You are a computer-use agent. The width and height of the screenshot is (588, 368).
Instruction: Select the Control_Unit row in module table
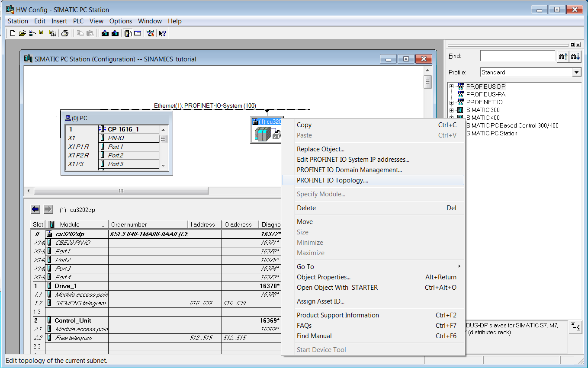(x=156, y=320)
